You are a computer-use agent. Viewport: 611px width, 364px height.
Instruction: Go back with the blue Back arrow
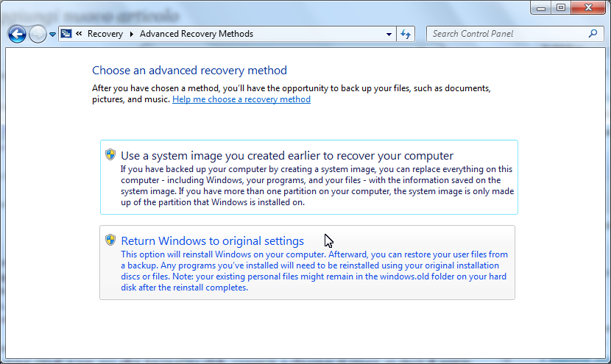click(17, 35)
